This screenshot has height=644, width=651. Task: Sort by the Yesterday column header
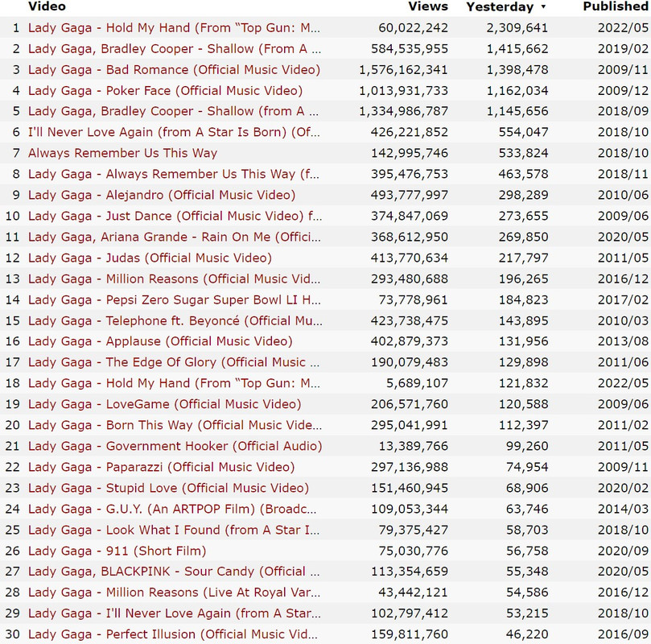pyautogui.click(x=500, y=6)
